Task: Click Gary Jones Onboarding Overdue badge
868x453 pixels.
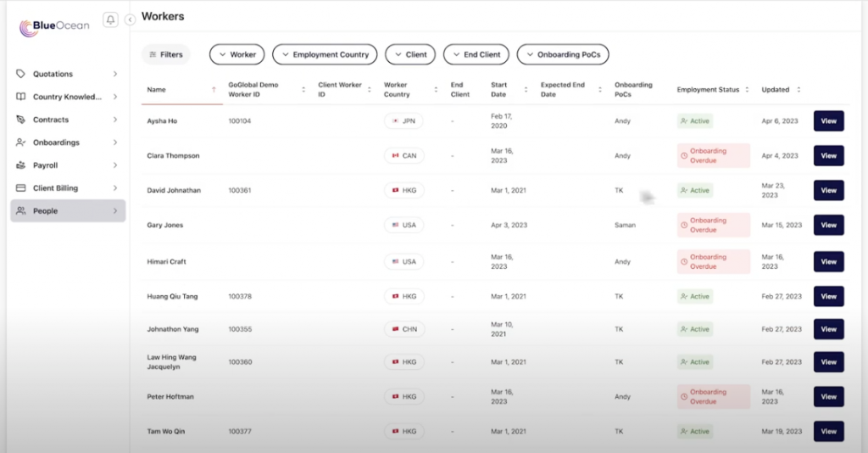Action: 713,225
